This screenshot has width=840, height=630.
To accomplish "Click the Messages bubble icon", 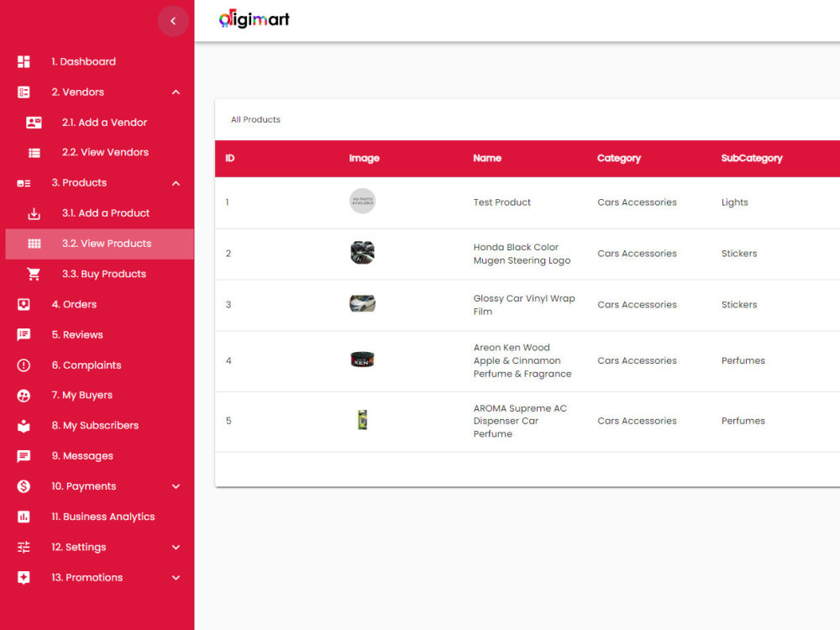I will tap(24, 456).
